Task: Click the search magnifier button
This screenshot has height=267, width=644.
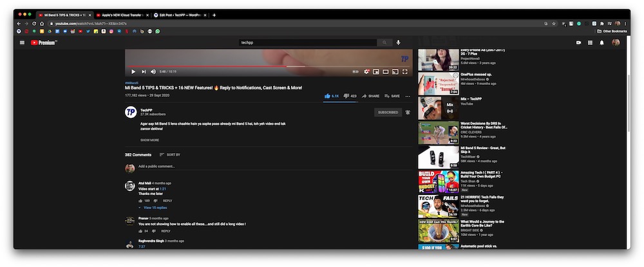Action: coord(384,42)
